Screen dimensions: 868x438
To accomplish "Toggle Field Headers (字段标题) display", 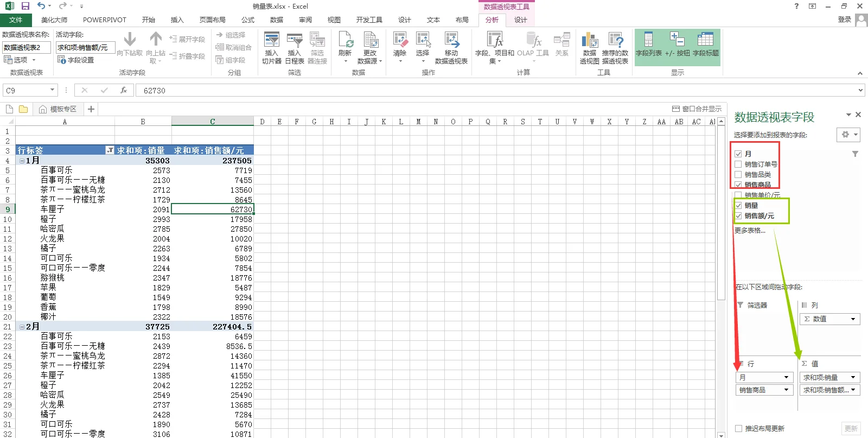I will tap(706, 45).
